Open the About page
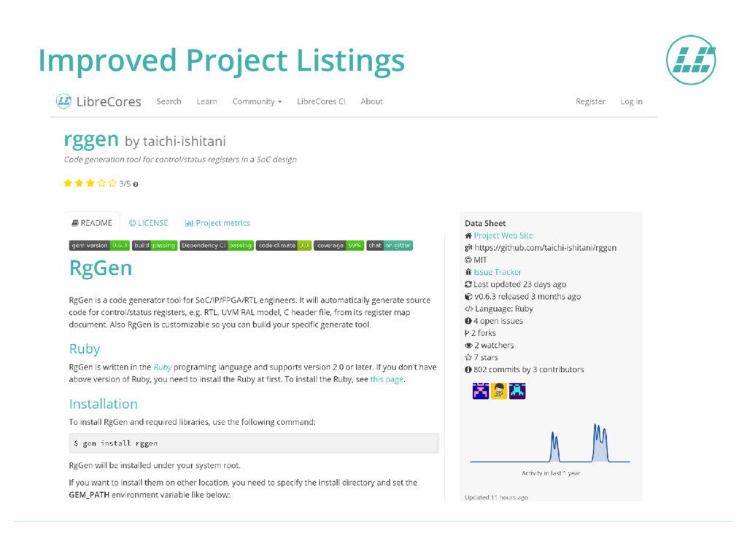Image resolution: width=747 pixels, height=560 pixels. [x=371, y=101]
